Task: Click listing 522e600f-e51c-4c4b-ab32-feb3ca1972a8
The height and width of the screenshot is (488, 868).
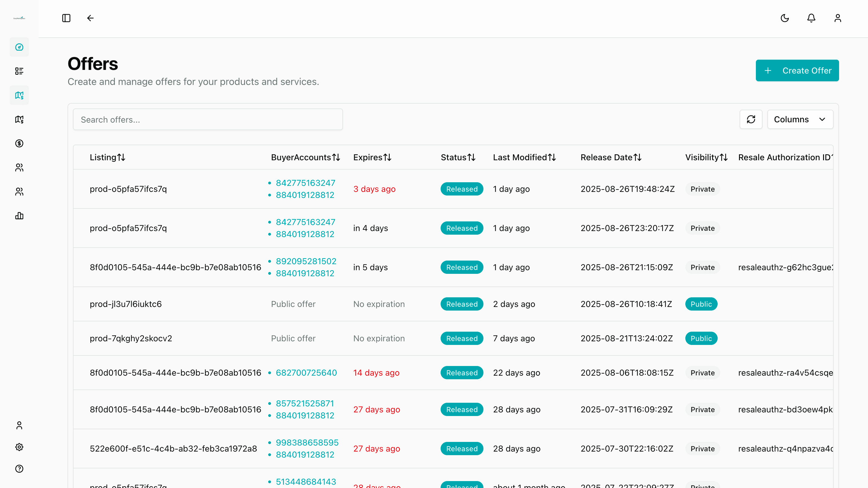Action: (x=173, y=449)
